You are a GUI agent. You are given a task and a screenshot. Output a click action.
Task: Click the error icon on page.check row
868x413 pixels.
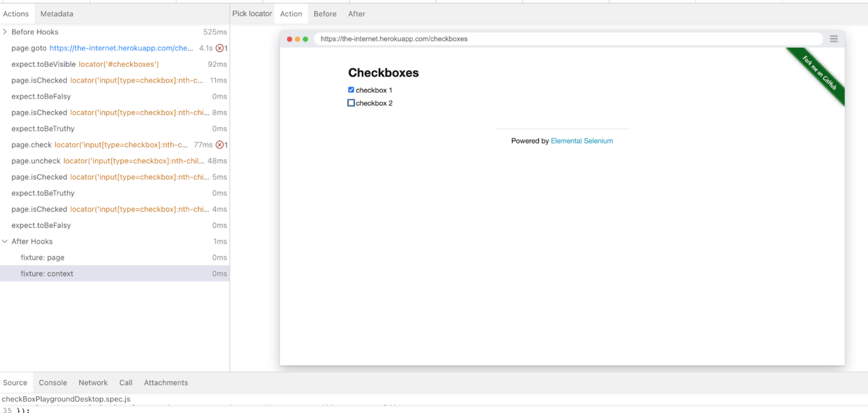pos(219,145)
